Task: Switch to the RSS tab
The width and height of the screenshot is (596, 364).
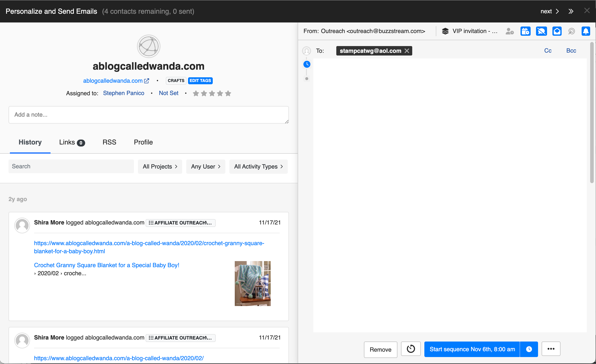Action: pos(109,142)
